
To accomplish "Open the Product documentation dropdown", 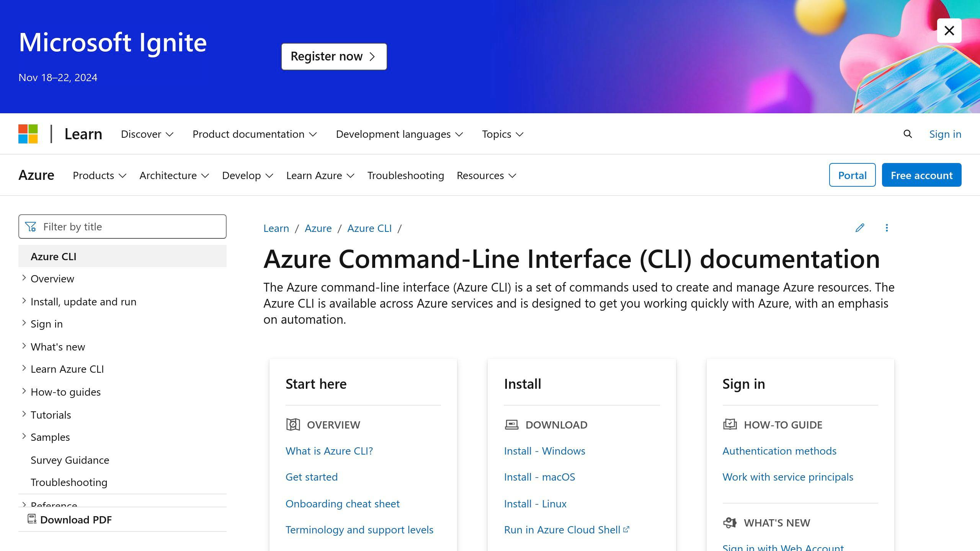I will 255,134.
